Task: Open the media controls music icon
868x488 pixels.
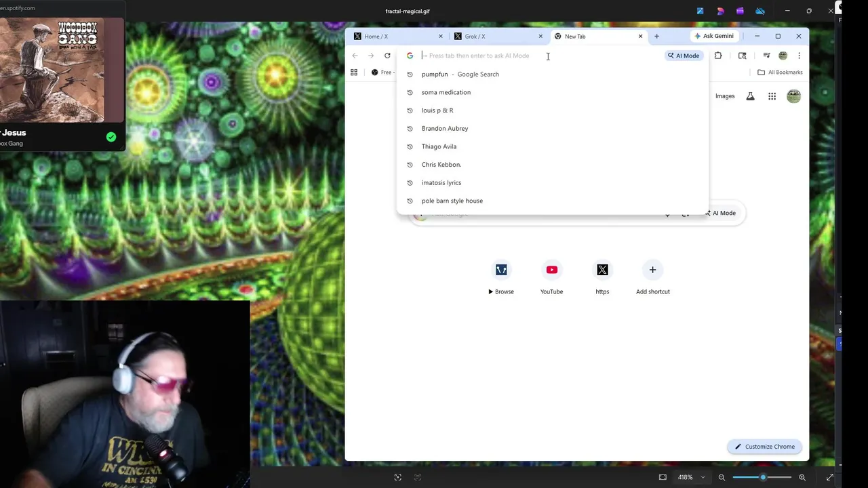Action: 766,56
